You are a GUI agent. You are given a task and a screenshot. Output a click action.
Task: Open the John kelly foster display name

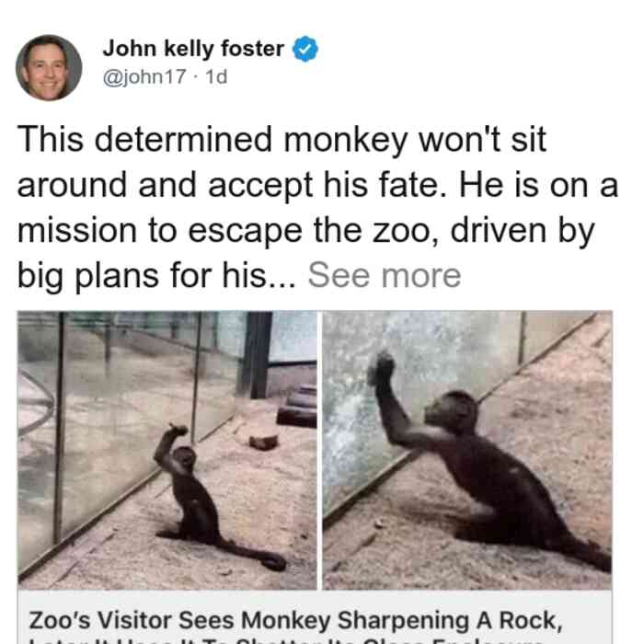point(193,49)
